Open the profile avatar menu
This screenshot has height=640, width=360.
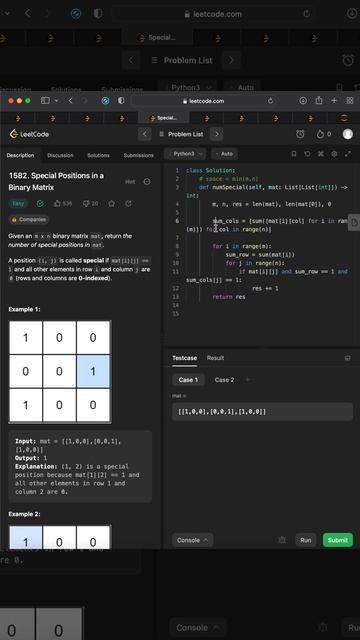[x=348, y=134]
